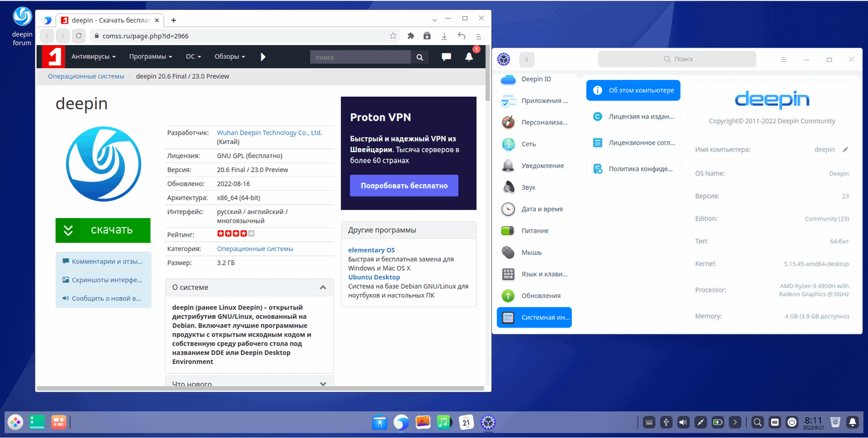Open the Wuhan Deepin Technology Co., Ltd. link
Image resolution: width=868 pixels, height=438 pixels.
[269, 132]
